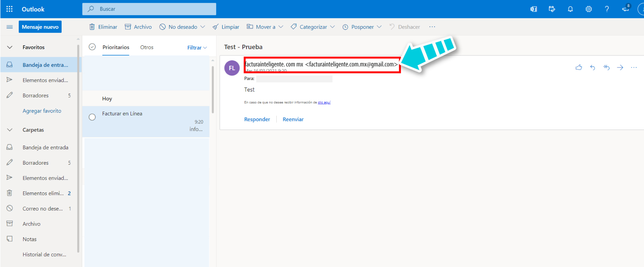644x267 pixels.
Task: Click in the Buscar search field
Action: point(149,9)
